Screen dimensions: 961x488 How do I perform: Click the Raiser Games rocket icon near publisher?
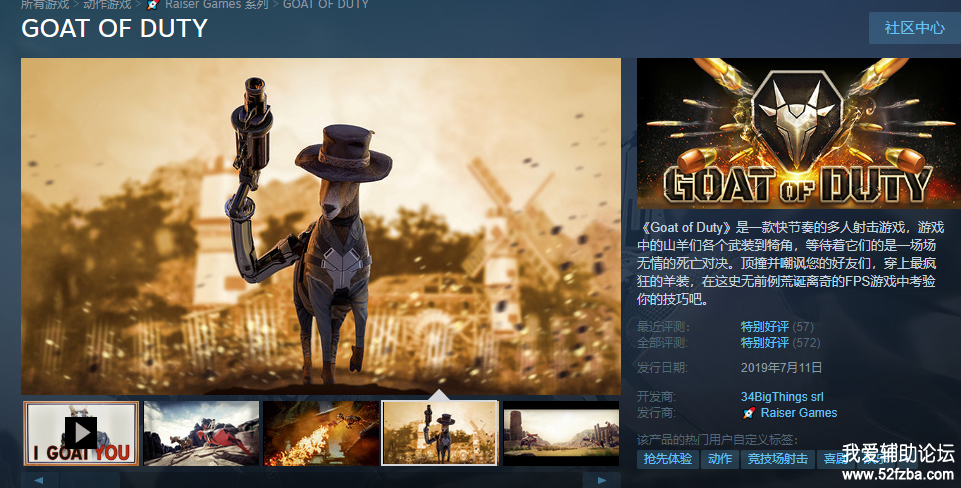748,413
